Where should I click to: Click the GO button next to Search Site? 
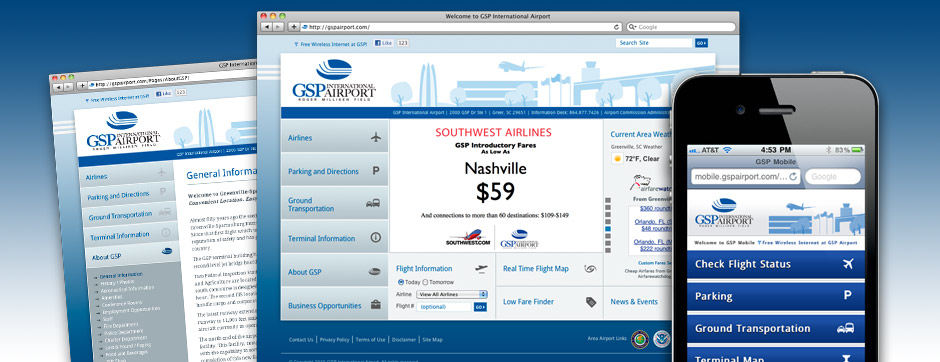pyautogui.click(x=701, y=43)
